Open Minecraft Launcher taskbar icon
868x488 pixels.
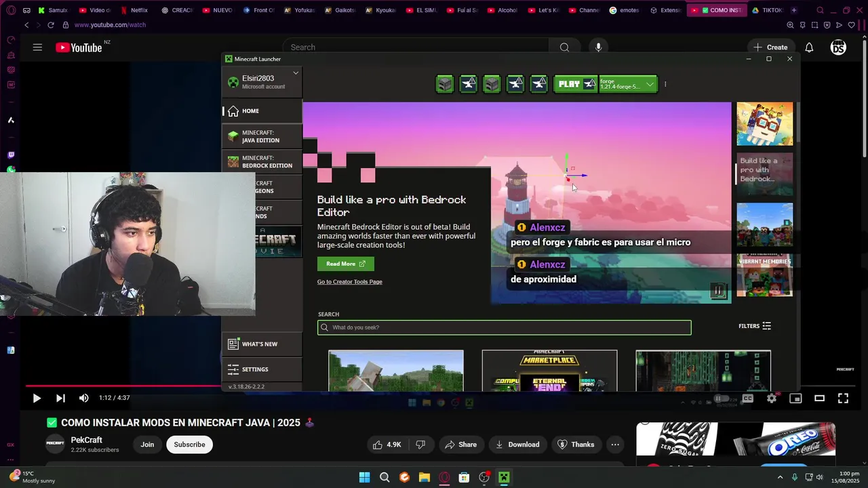click(x=504, y=477)
